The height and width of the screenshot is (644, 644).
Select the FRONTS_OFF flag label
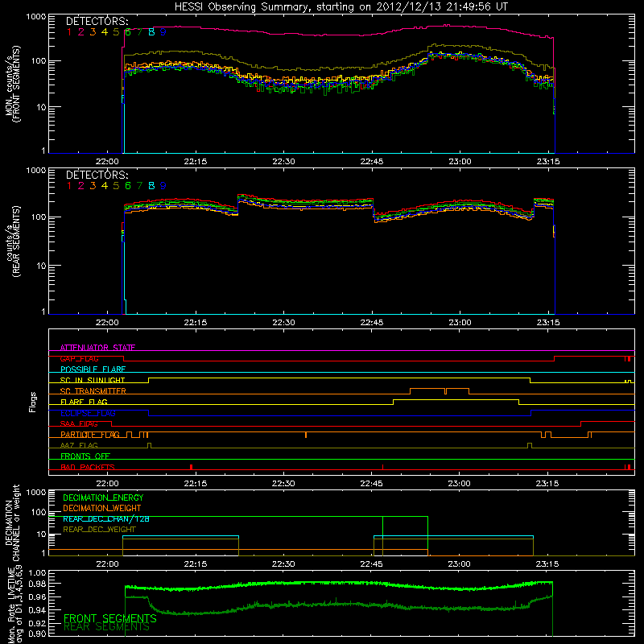pyautogui.click(x=85, y=456)
